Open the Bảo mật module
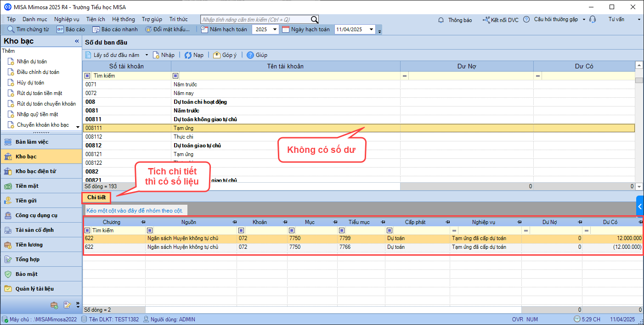The height and width of the screenshot is (325, 644). (41, 274)
